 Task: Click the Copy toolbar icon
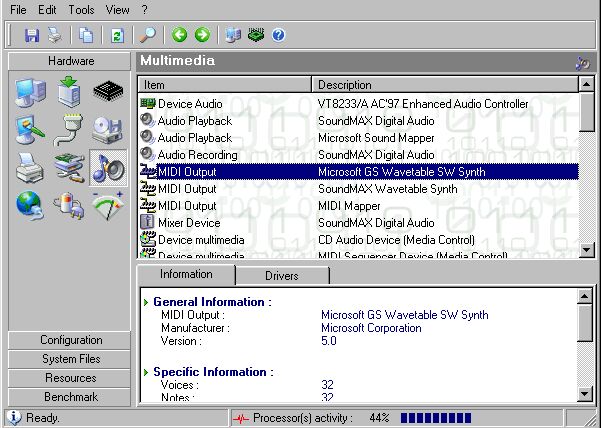coord(86,35)
